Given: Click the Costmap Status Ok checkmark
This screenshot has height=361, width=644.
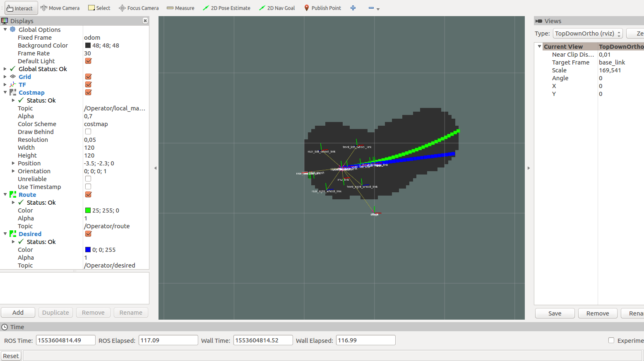Looking at the screenshot, I should [x=21, y=100].
